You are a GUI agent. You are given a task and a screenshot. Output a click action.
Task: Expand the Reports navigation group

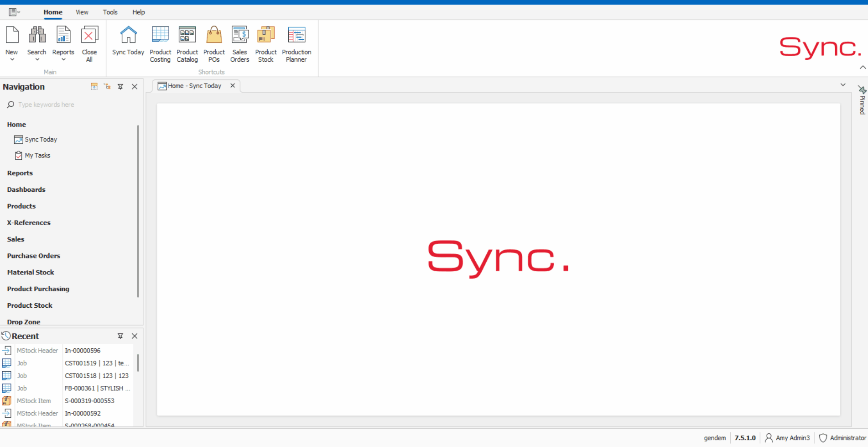[20, 173]
